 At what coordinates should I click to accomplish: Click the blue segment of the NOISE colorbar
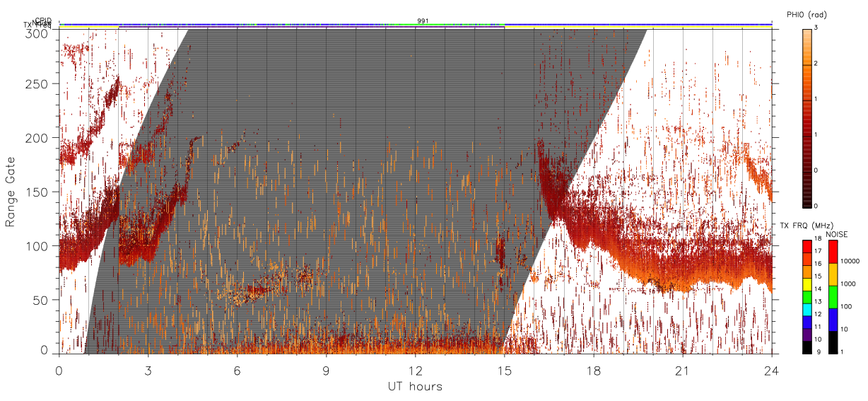833,319
